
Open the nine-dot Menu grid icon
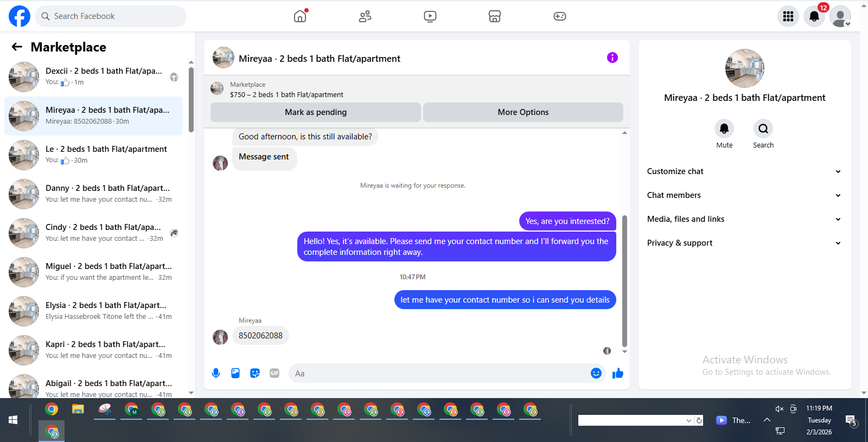pyautogui.click(x=788, y=16)
